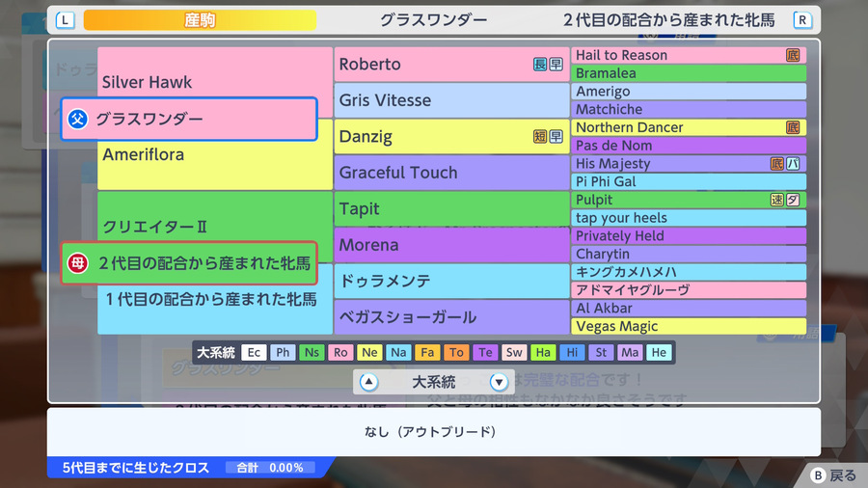Viewport: 868px width, 488px height.
Task: Click the 早 badge on Danzig
Action: (x=556, y=136)
